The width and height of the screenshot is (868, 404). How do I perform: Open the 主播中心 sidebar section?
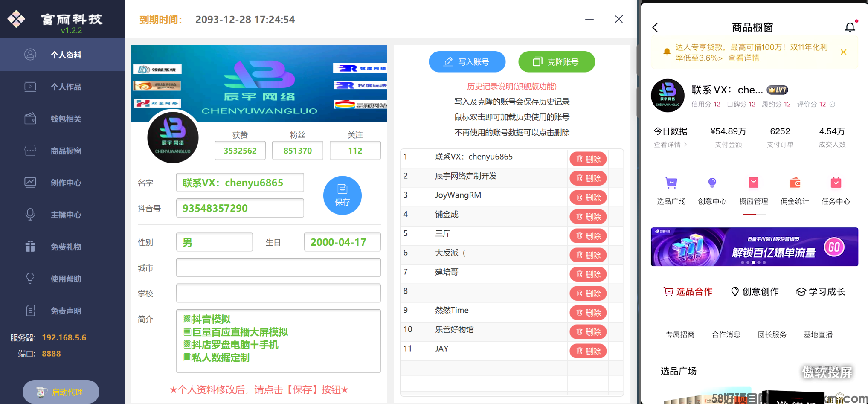tap(62, 215)
